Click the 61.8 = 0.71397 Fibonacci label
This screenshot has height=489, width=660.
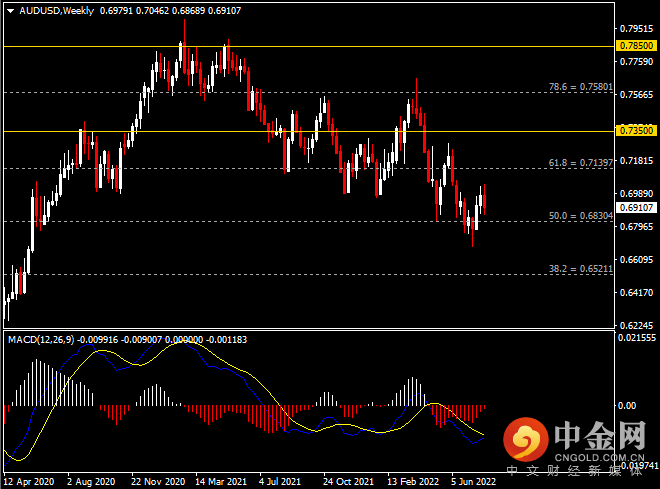point(580,162)
